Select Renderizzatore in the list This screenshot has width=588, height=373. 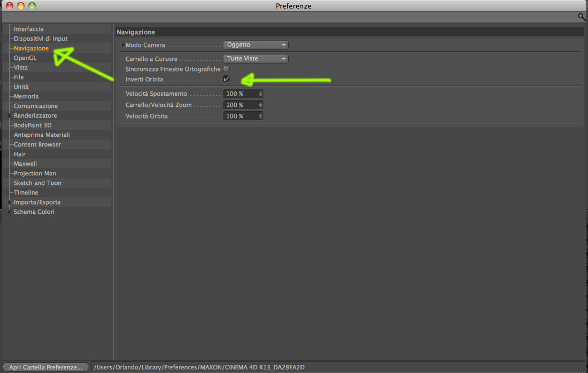[35, 115]
